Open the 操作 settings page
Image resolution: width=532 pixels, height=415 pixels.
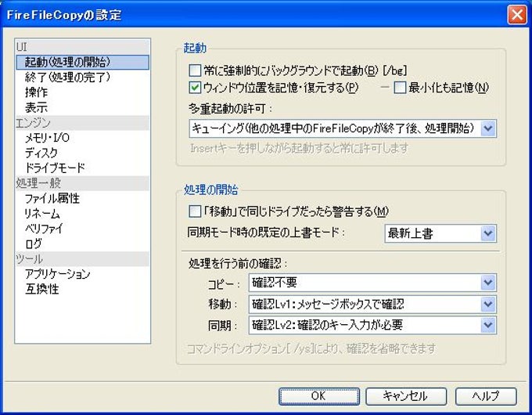[x=82, y=92]
